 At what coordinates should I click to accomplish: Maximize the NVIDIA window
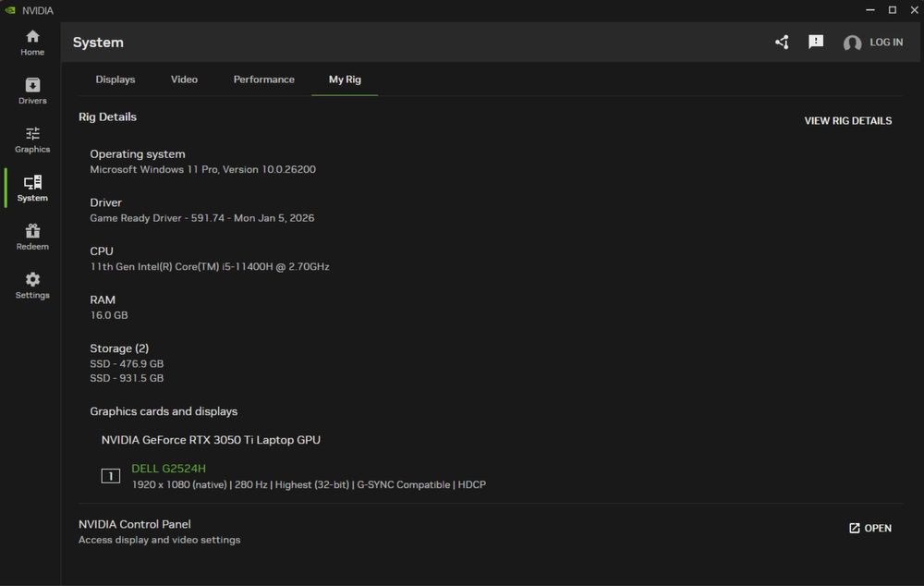tap(893, 10)
